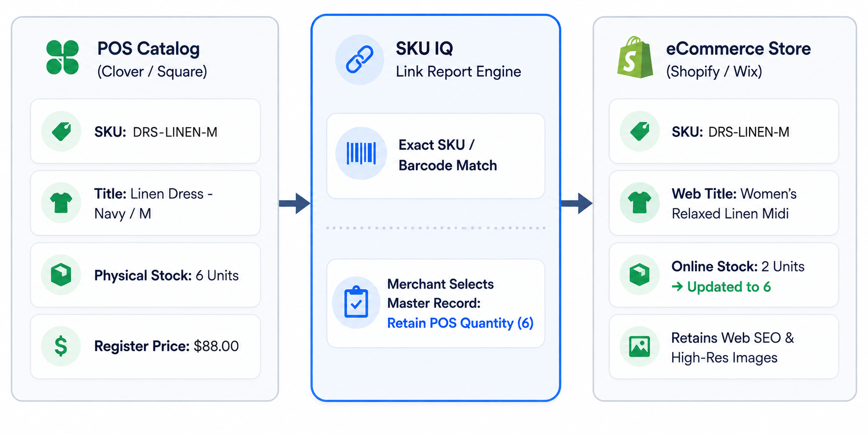This screenshot has width=868, height=434.
Task: Click DRS-LINEN-M in the POS Catalog card
Action: click(175, 132)
